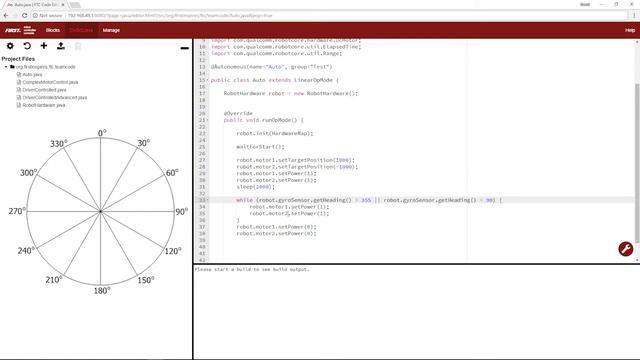Open Auto.java in project files
Screen dimensions: 640x360
[32, 74]
